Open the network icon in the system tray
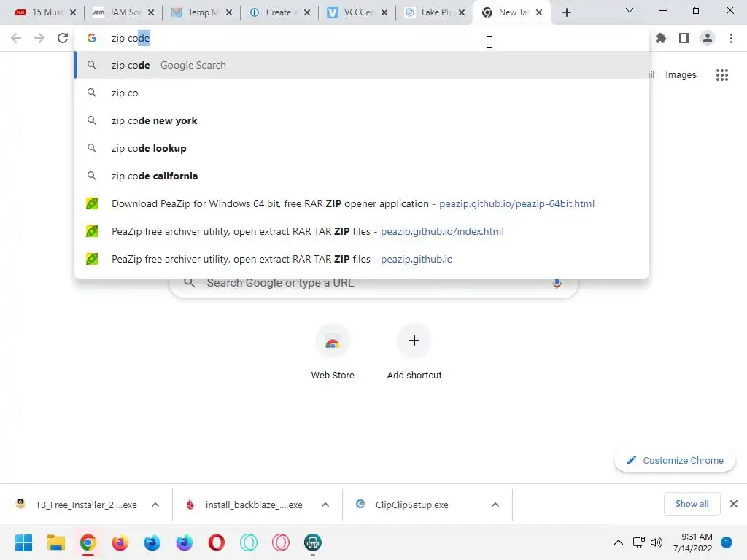The image size is (747, 560). click(x=638, y=542)
